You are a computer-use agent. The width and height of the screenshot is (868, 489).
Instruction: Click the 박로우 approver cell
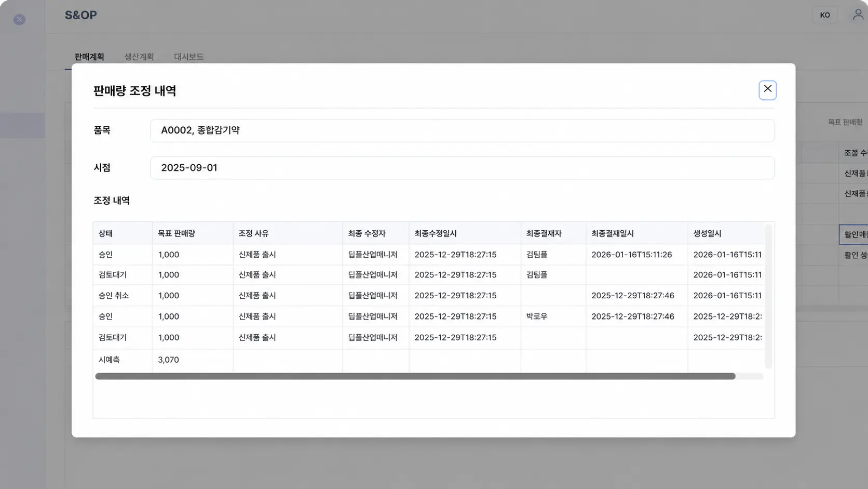point(553,316)
